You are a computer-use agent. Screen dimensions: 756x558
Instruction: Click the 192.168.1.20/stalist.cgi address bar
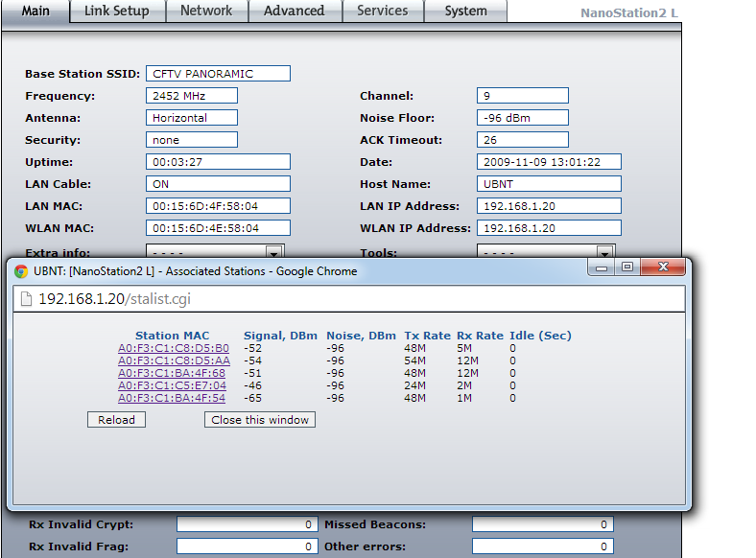click(349, 299)
